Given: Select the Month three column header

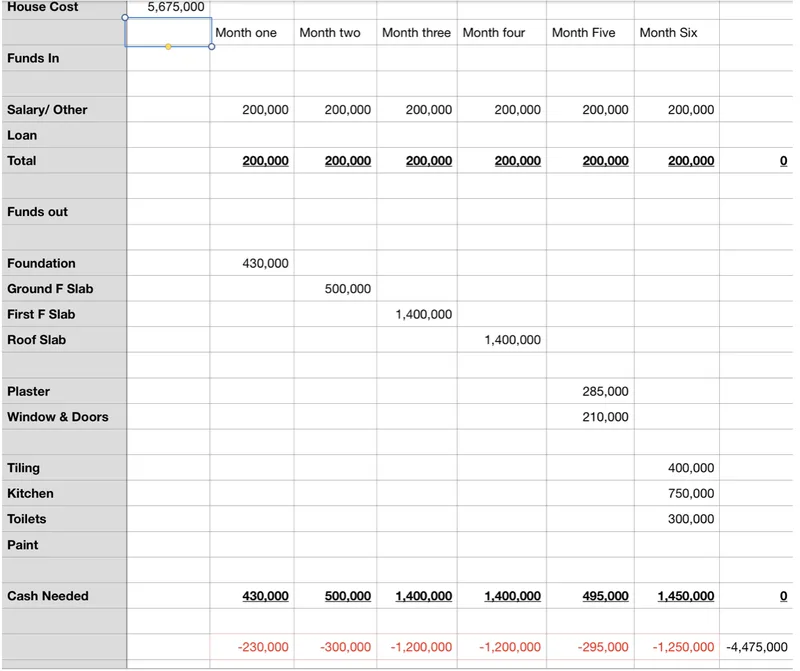Looking at the screenshot, I should (416, 33).
